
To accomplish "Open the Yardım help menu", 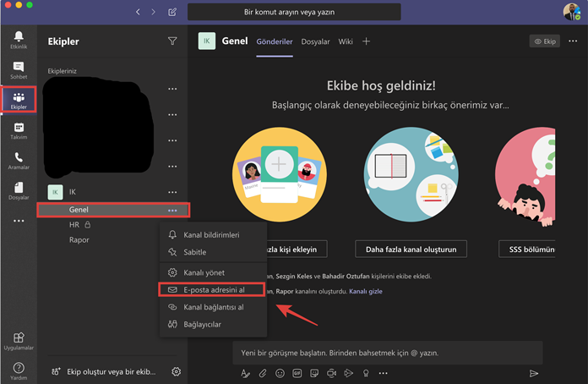I will point(19,371).
